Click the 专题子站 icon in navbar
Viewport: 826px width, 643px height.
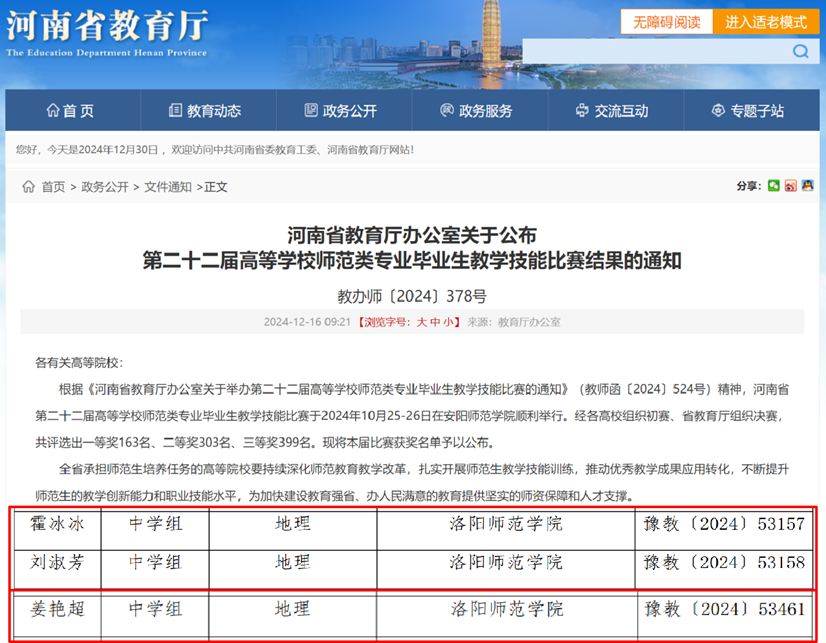718,111
